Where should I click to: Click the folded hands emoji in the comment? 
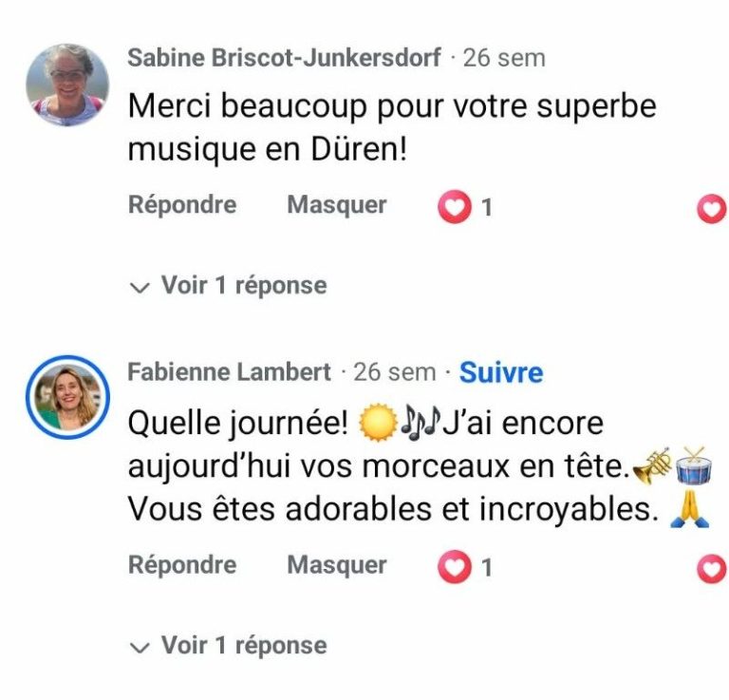click(689, 509)
